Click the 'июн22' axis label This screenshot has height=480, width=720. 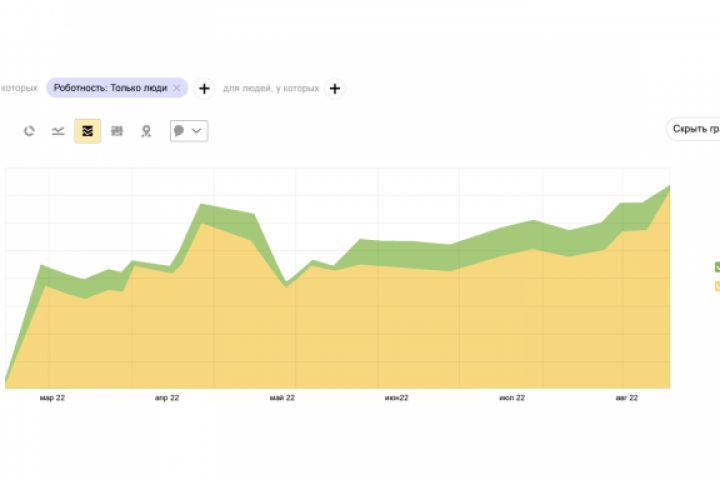pos(396,398)
